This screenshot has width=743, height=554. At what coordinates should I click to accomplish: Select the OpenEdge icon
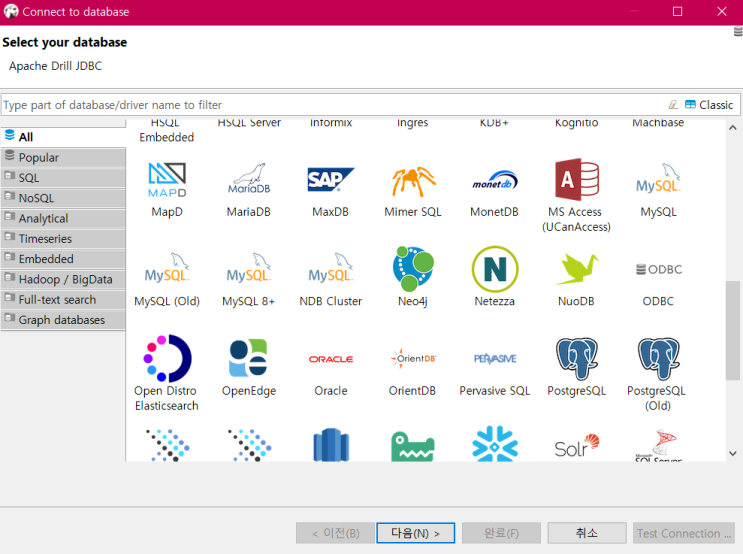coord(248,358)
